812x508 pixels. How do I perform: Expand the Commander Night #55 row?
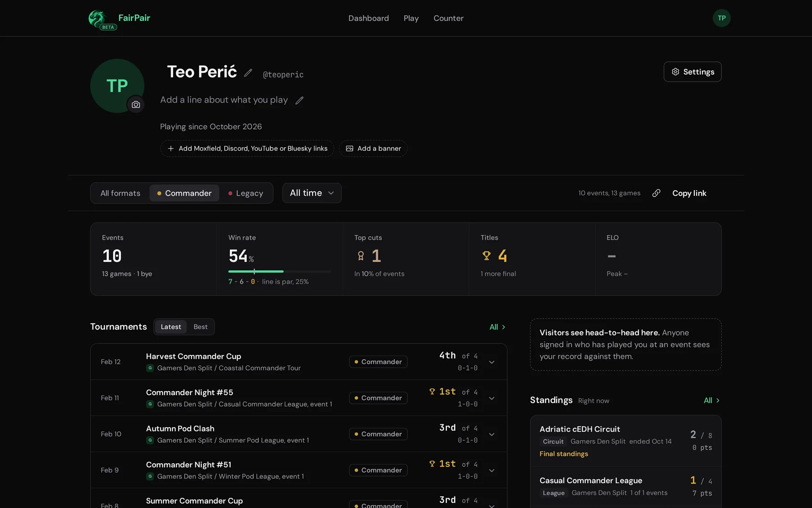(492, 398)
